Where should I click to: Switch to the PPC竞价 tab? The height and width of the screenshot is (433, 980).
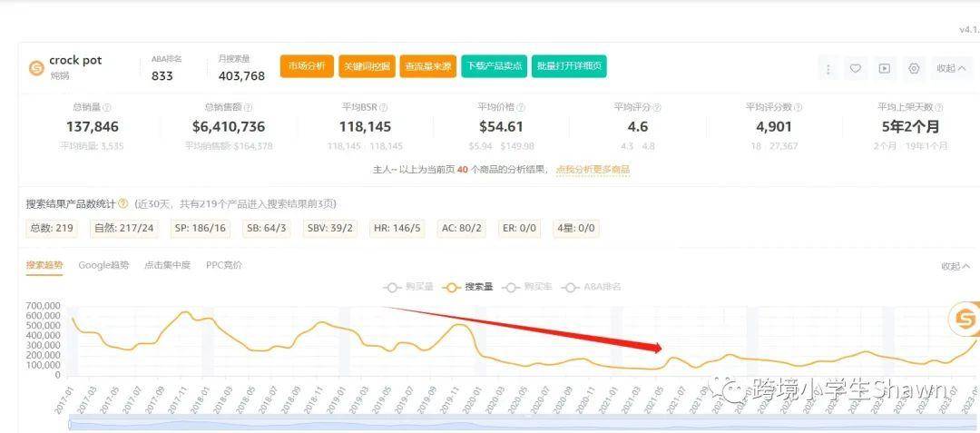[224, 265]
